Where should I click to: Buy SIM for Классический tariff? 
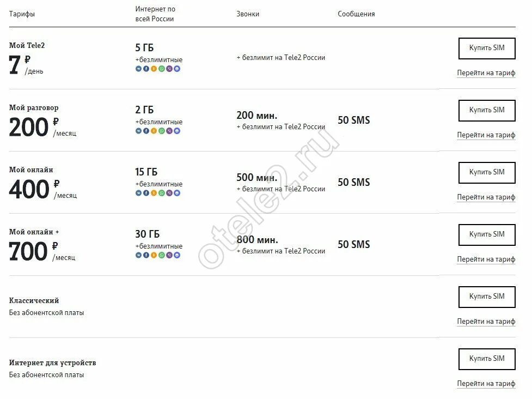pos(487,297)
